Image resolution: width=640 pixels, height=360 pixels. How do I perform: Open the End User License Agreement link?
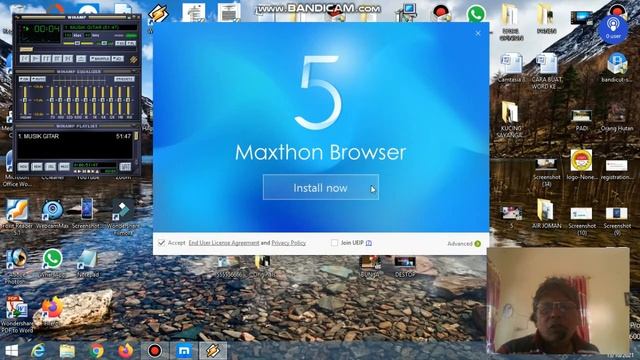point(224,243)
